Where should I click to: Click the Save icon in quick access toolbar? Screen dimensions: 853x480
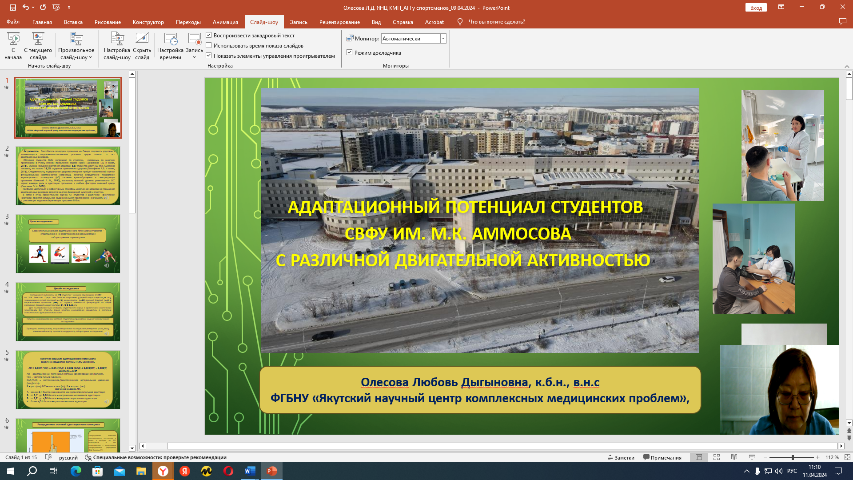8,7
